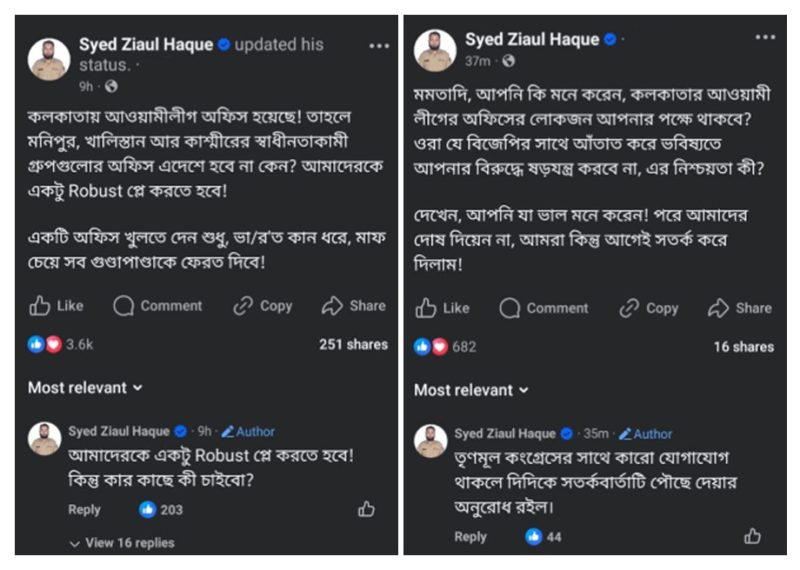Like the left post about Kolkata office
This screenshot has width=800, height=570.
click(56, 306)
